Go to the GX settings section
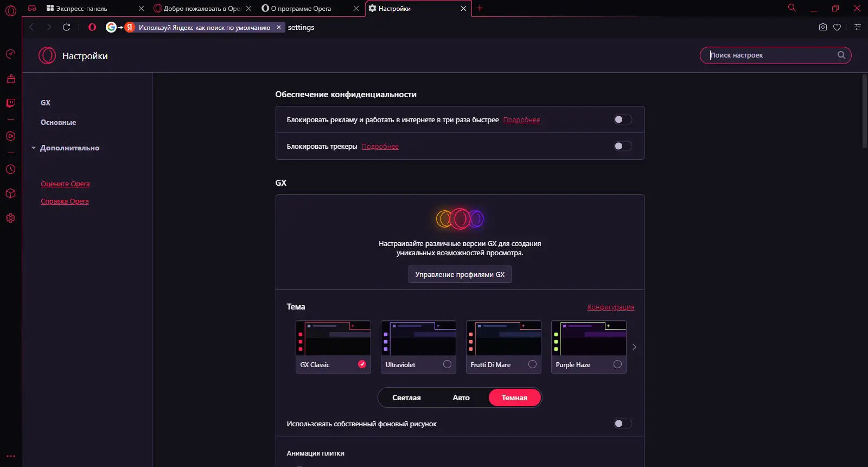 point(46,103)
